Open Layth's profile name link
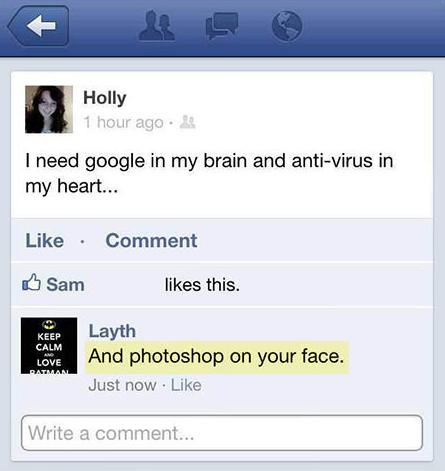This screenshot has width=445, height=471. tap(112, 331)
